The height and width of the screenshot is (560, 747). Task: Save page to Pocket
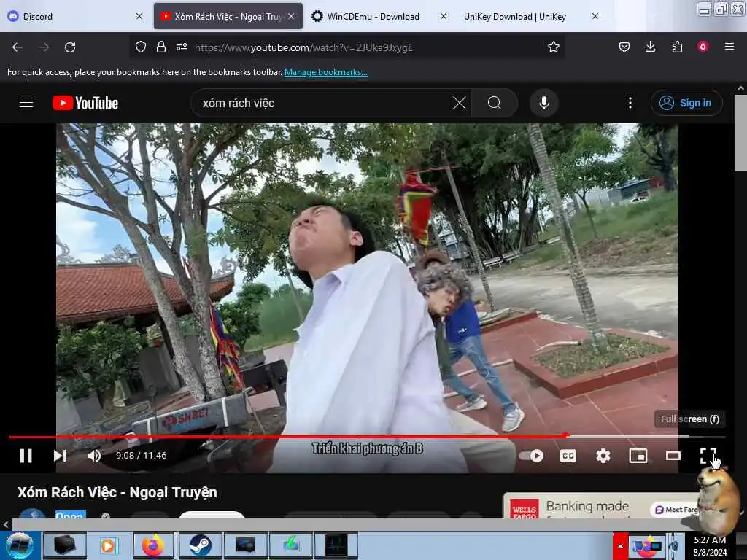pyautogui.click(x=624, y=47)
